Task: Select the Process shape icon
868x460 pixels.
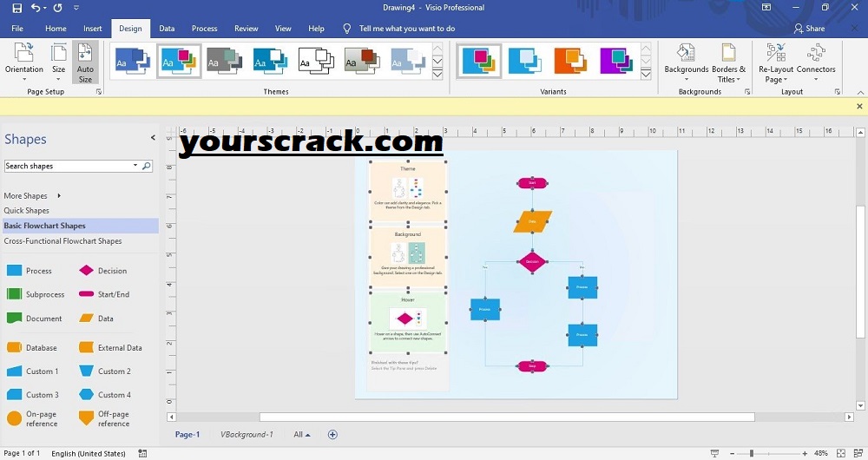Action: tap(15, 271)
